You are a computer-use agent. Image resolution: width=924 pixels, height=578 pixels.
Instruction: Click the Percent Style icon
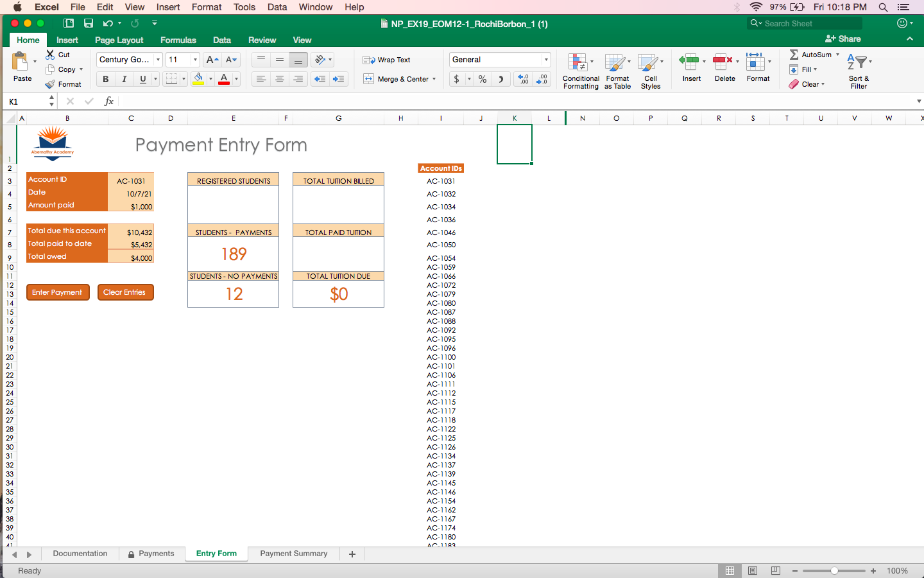(483, 79)
